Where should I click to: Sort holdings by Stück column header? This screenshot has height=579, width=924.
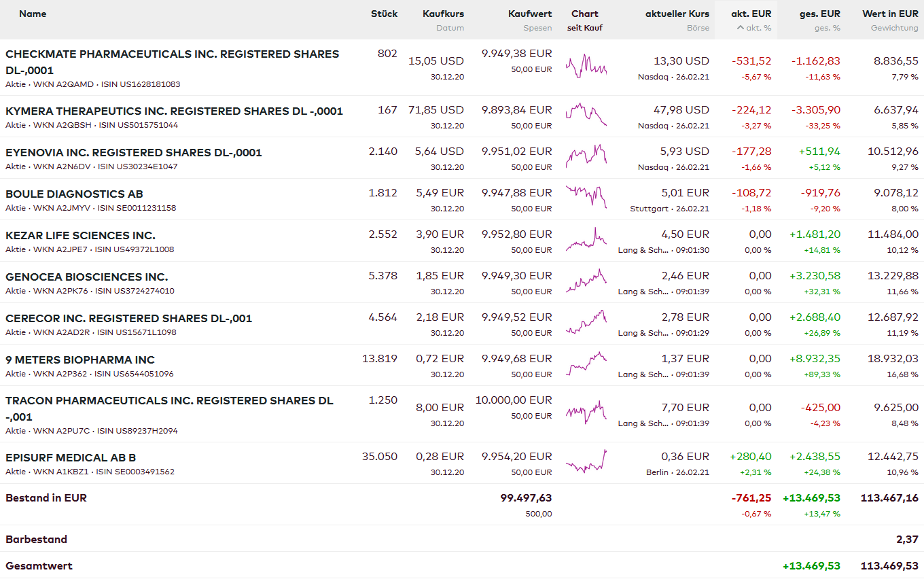(384, 14)
